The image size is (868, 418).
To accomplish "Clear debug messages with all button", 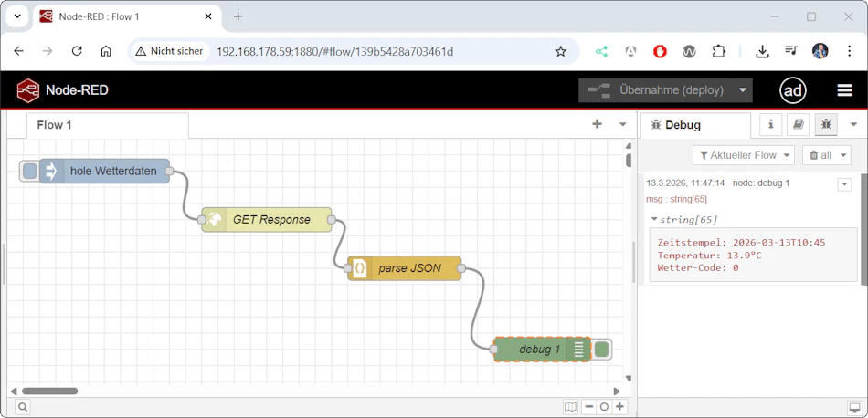I will click(826, 155).
